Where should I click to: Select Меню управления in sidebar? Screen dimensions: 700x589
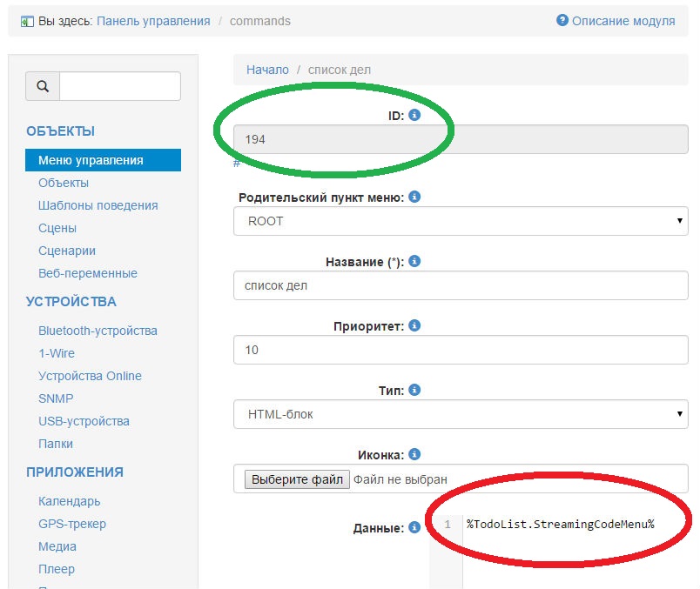(x=103, y=160)
